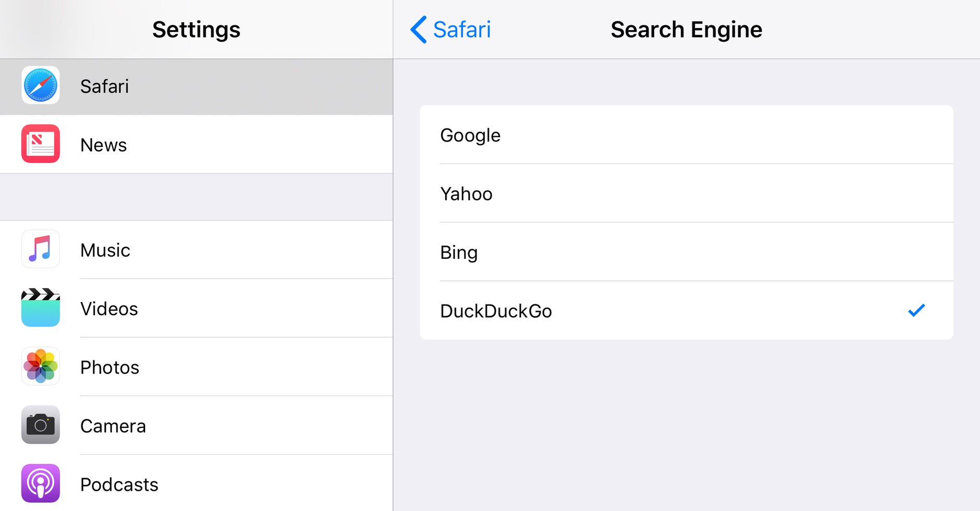Open Podcasts settings row
Screen dimensions: 980x511
click(209, 484)
